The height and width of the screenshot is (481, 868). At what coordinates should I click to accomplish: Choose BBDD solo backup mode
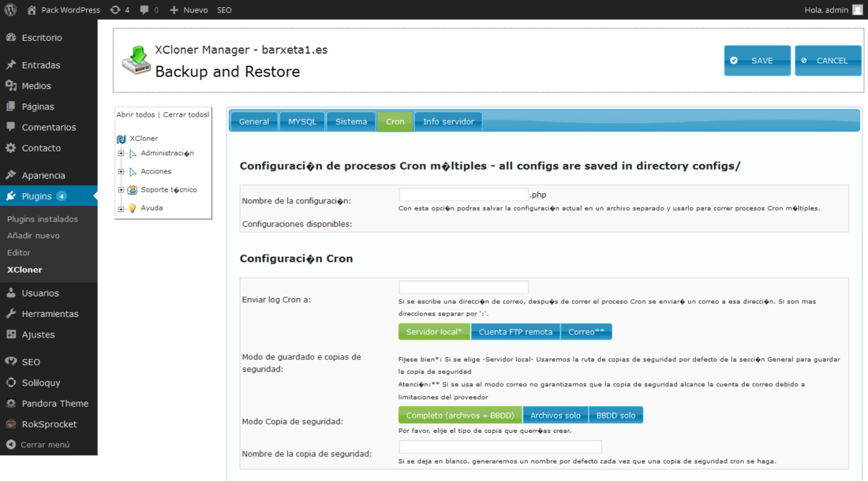tap(615, 416)
